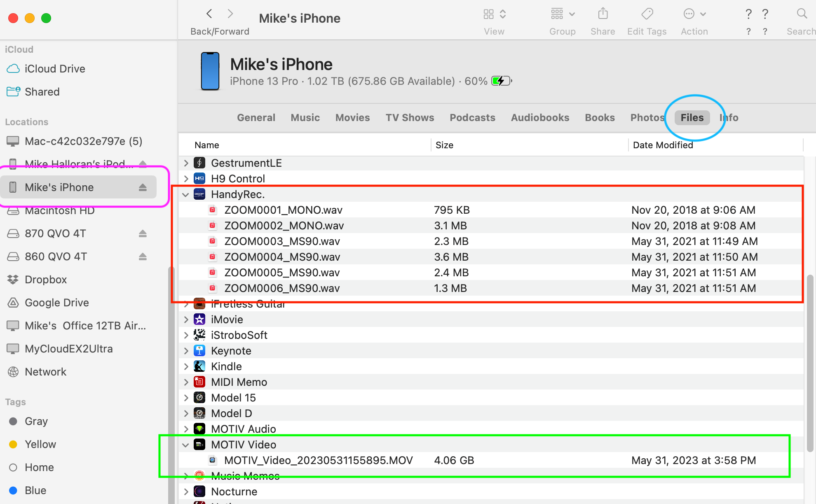Select ZOOM0003_MS90.wav file
Viewport: 816px width, 504px height.
point(491,241)
